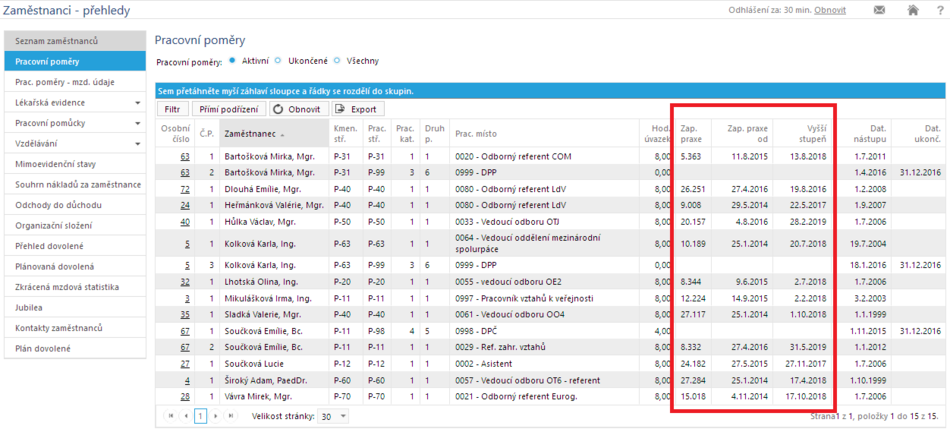Image resolution: width=950 pixels, height=432 pixels.
Task: Select row Vávra Mirek, Mgr.
Action: click(x=551, y=396)
